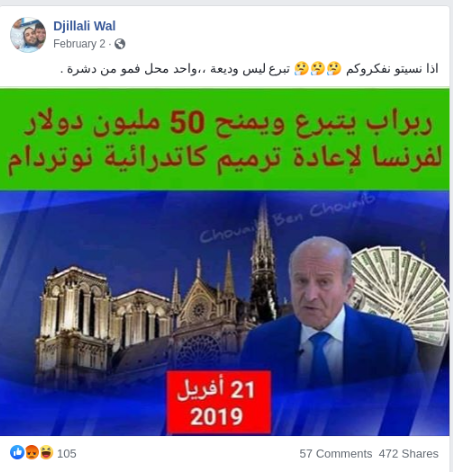Click the Djillali Wal name link
The image size is (453, 472).
[x=84, y=26]
